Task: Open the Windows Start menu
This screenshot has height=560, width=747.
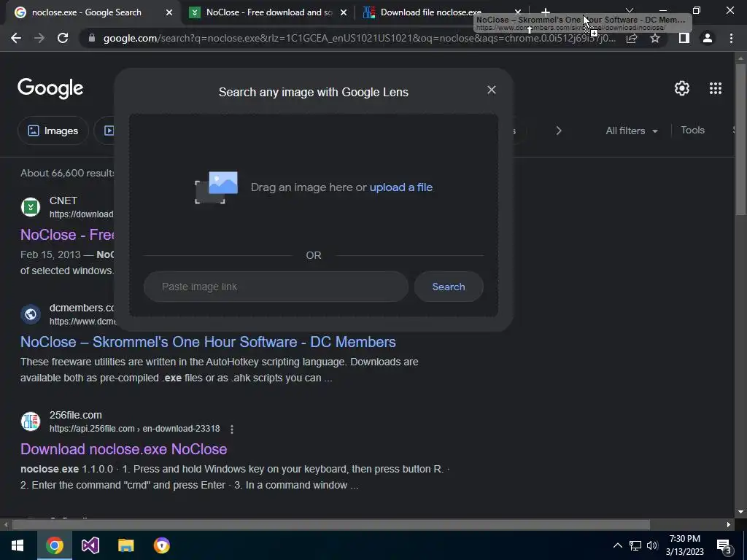Action: tap(18, 545)
